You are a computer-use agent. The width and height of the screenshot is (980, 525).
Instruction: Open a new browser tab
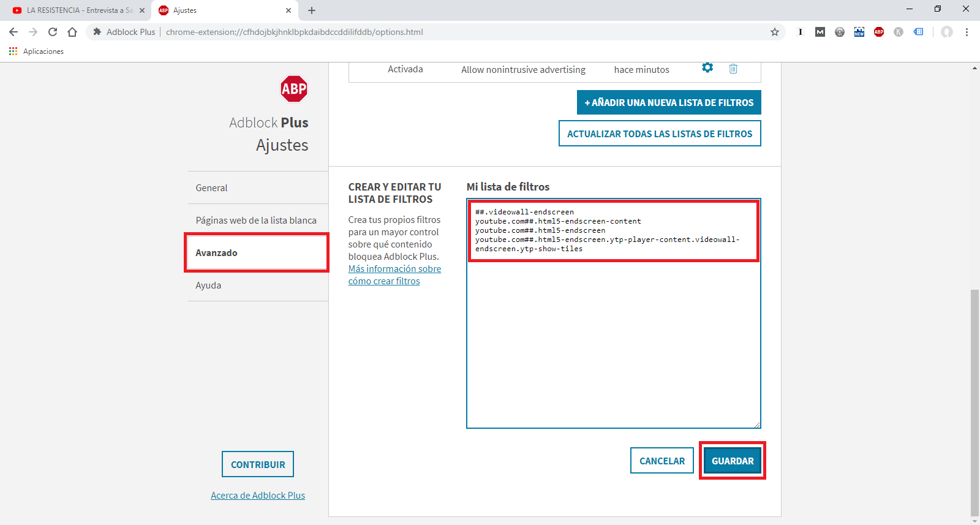click(312, 10)
